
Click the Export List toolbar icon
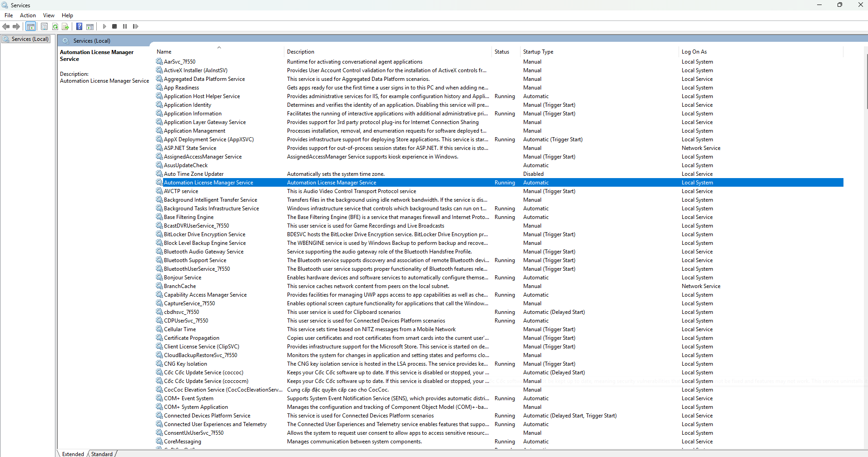coord(65,26)
